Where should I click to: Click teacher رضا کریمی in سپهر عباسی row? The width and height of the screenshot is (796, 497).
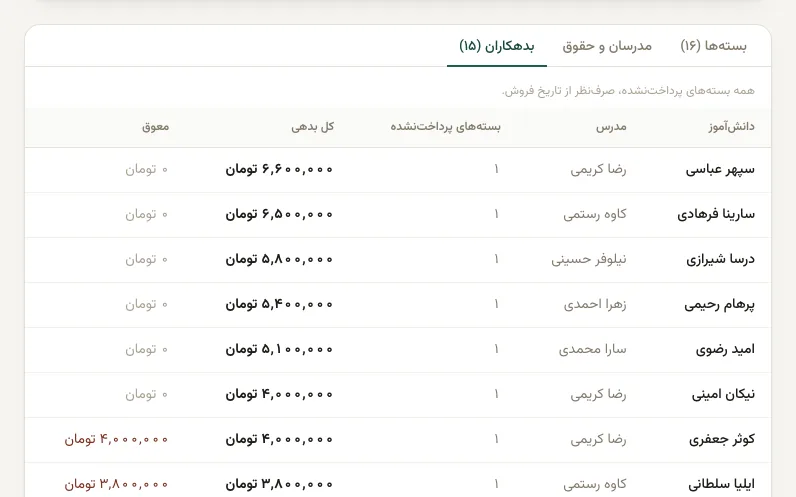click(598, 170)
